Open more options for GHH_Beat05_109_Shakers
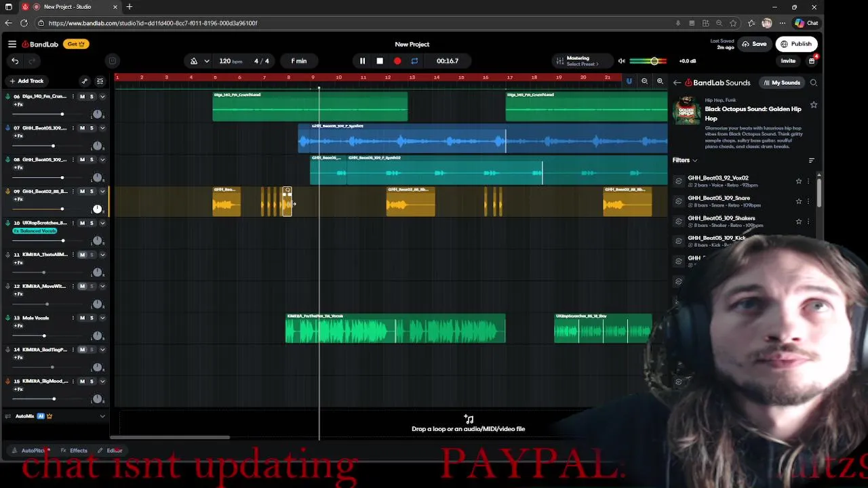 coord(808,222)
